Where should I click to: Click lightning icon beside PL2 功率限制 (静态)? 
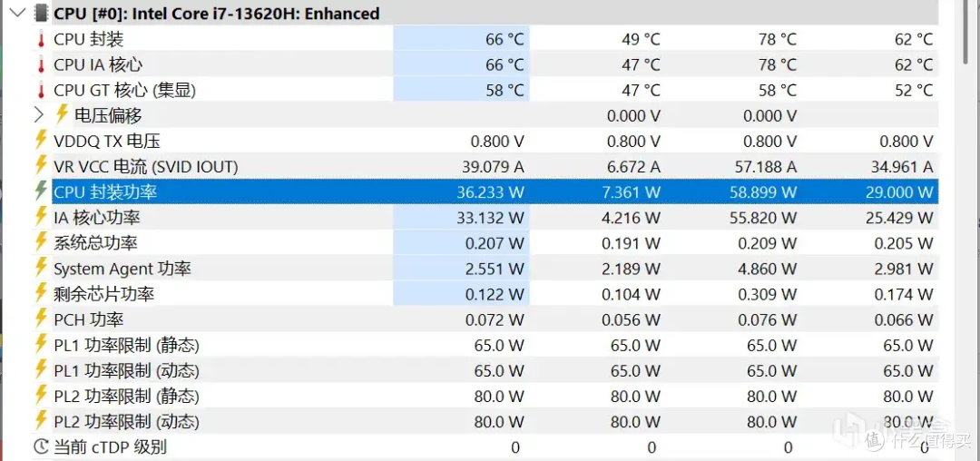[41, 396]
